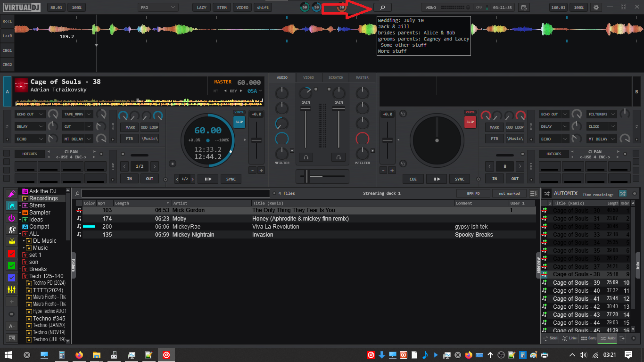Click deck A play/pause button

(208, 179)
